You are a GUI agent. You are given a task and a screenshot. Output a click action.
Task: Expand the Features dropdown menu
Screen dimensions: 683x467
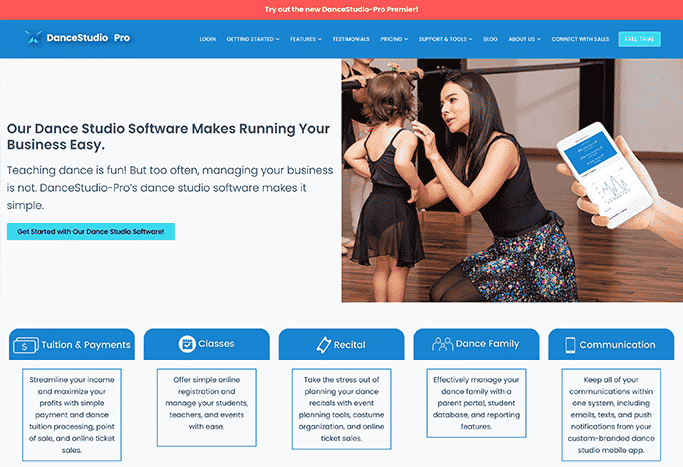[x=306, y=39]
